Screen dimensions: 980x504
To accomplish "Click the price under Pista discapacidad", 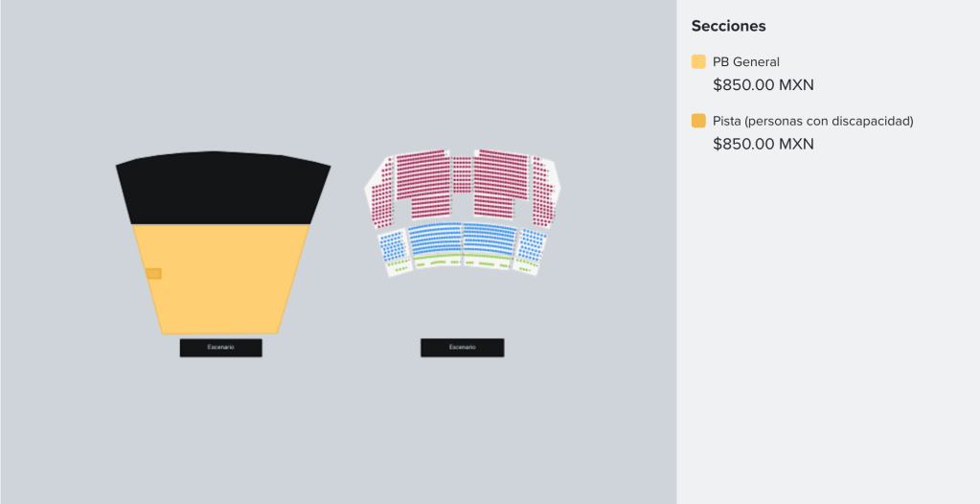I will pos(763,144).
